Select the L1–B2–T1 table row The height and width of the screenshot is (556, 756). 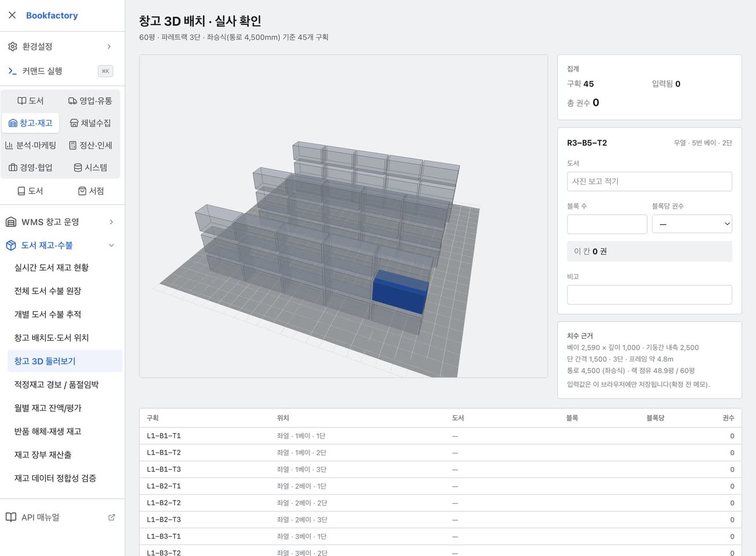(441, 486)
